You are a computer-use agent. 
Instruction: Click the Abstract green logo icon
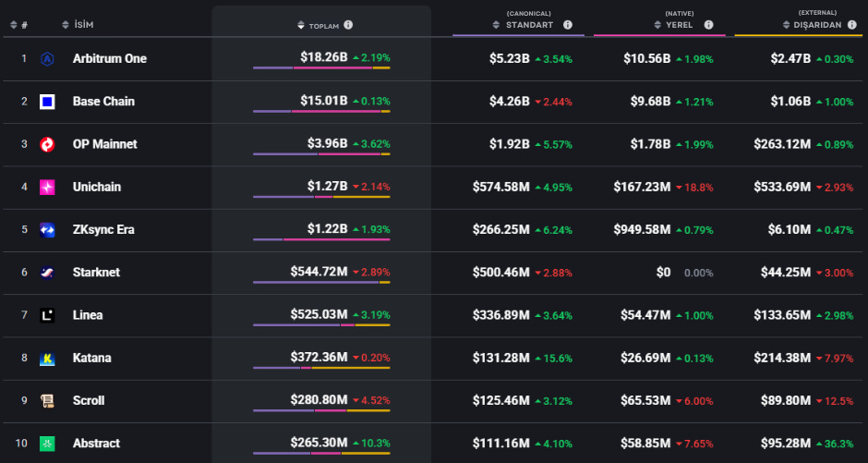click(47, 444)
